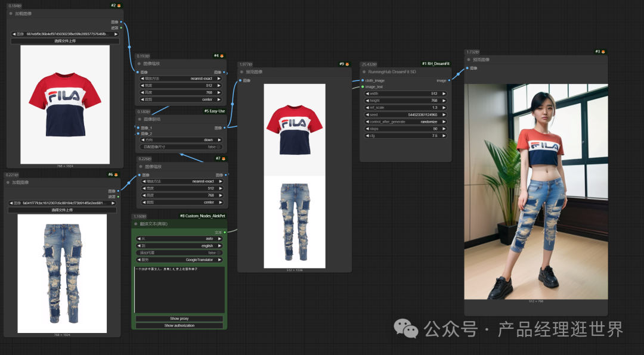
Task: Click the cloth_image input port on DreamFit node
Action: click(363, 80)
